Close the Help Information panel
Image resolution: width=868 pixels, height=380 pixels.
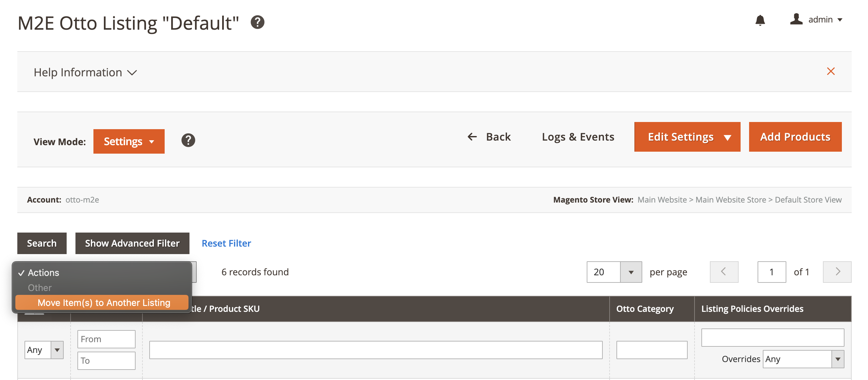[x=831, y=71]
